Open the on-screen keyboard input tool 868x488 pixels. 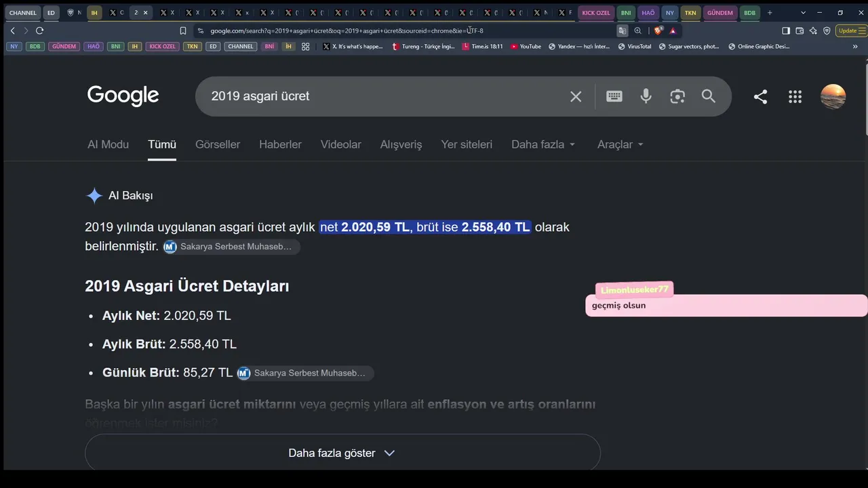[614, 96]
